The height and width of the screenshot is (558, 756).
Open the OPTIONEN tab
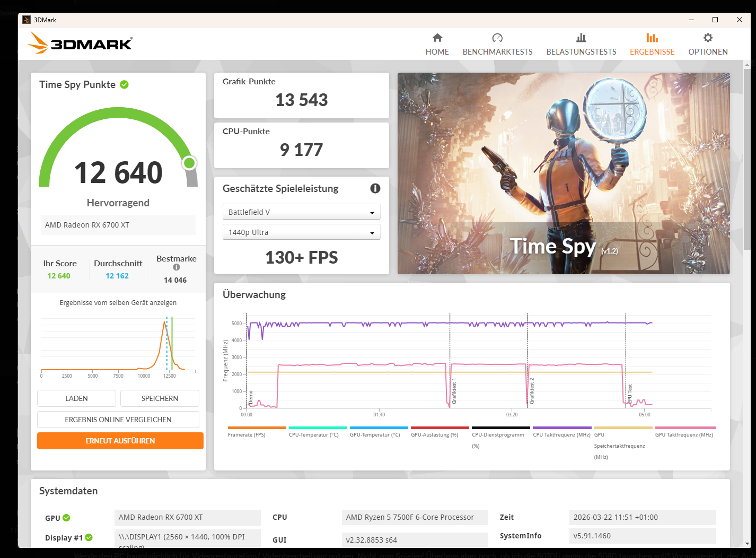pos(708,45)
